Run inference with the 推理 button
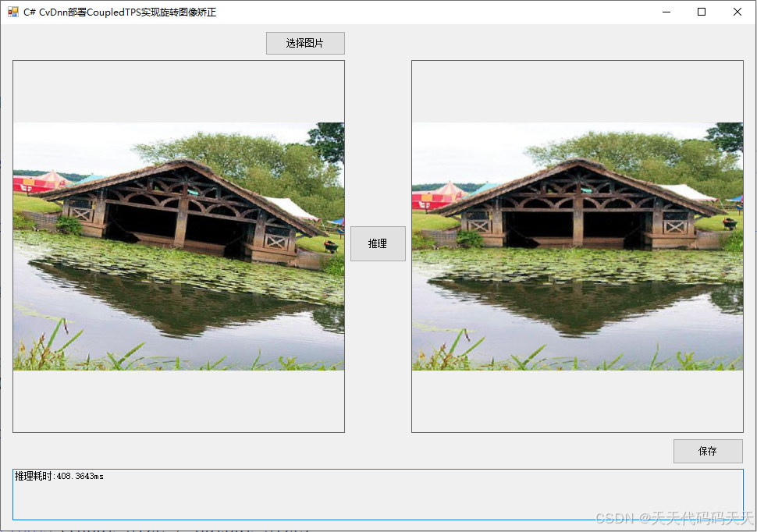This screenshot has width=757, height=532. pos(378,244)
